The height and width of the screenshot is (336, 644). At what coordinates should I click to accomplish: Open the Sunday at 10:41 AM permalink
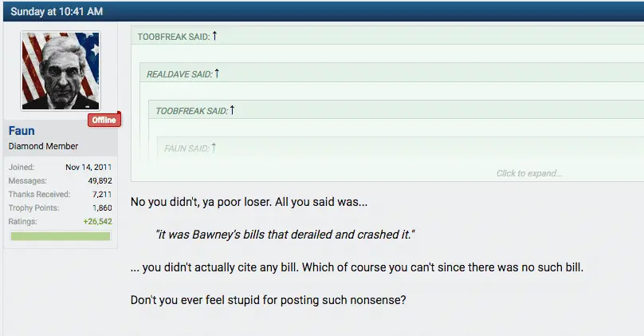tap(56, 12)
